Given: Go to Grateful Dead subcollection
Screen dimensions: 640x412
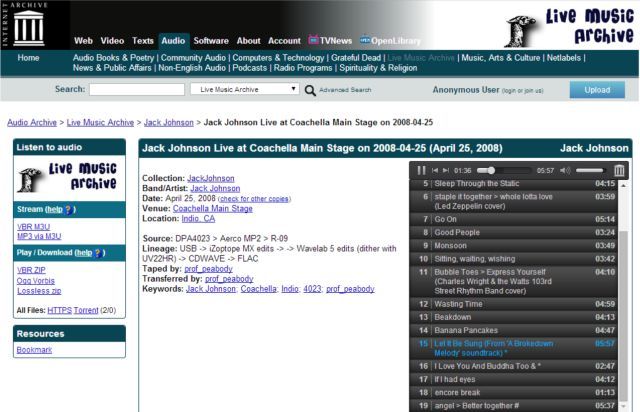Looking at the screenshot, I should (356, 58).
